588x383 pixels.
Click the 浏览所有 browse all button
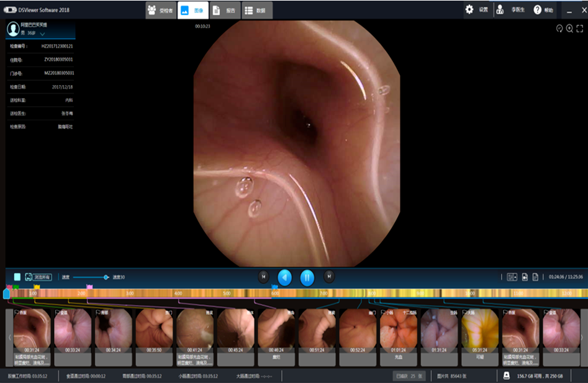42,277
